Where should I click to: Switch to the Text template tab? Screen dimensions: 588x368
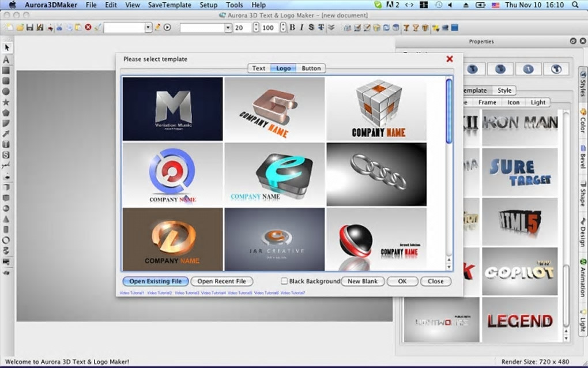(259, 68)
